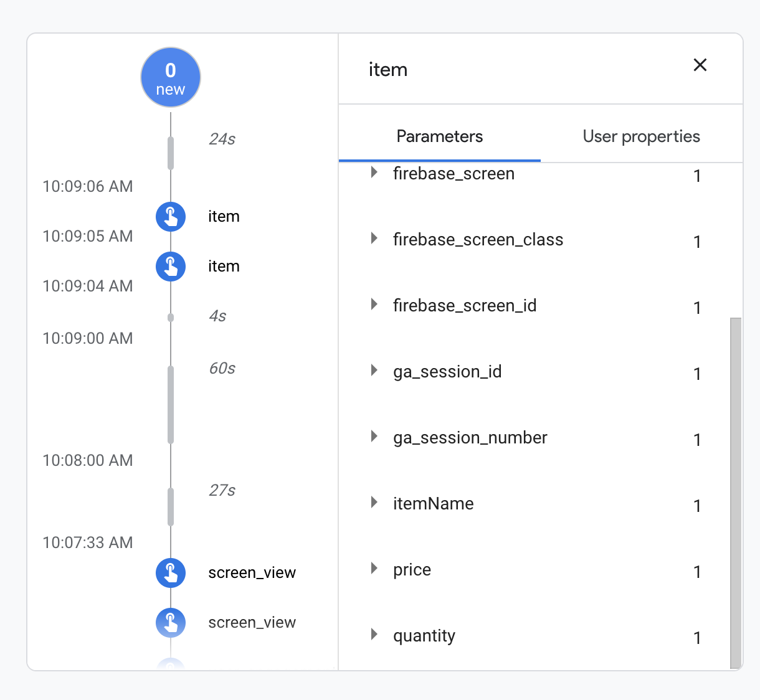Show itemName parameter values
Viewport: 760px width, 700px height.
374,503
